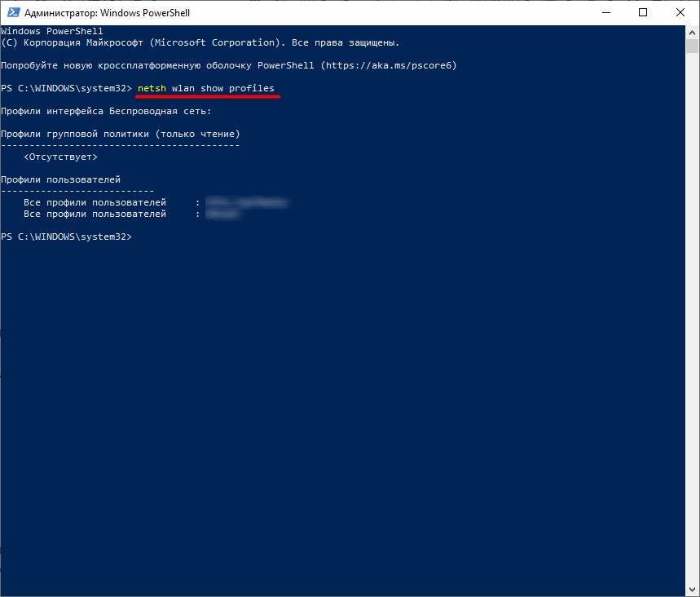This screenshot has height=597, width=700.
Task: Click the '<Отсутствует>' entry
Action: pos(61,157)
